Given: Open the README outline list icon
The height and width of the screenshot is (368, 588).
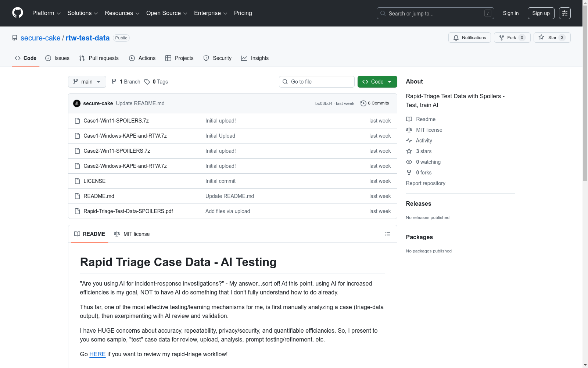Looking at the screenshot, I should point(387,234).
